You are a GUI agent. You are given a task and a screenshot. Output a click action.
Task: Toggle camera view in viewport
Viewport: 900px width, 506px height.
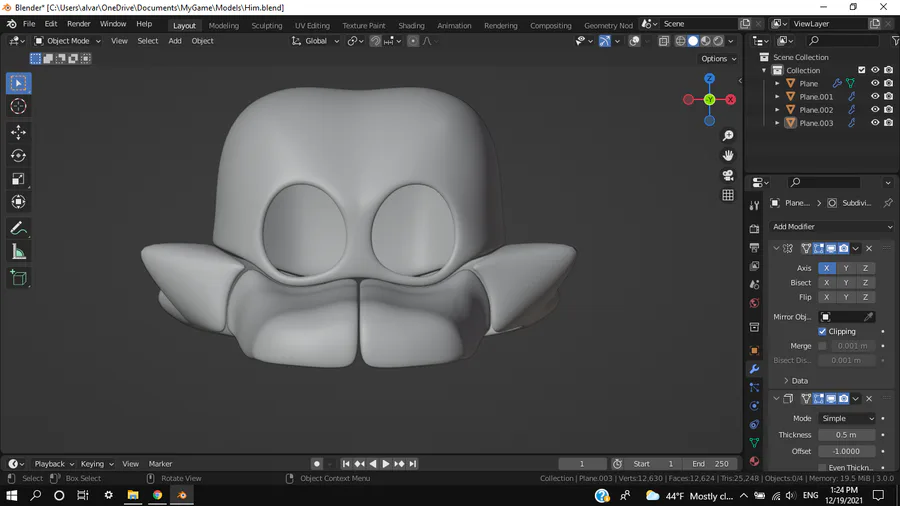728,175
